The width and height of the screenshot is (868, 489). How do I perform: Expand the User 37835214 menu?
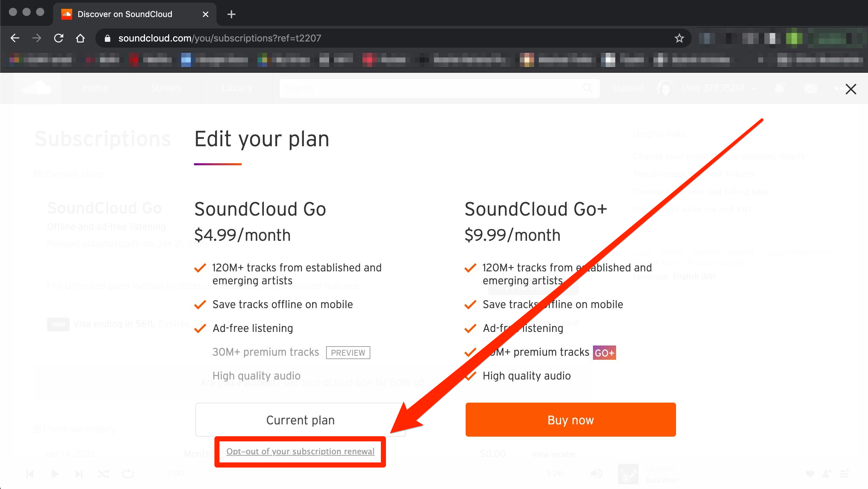point(708,88)
